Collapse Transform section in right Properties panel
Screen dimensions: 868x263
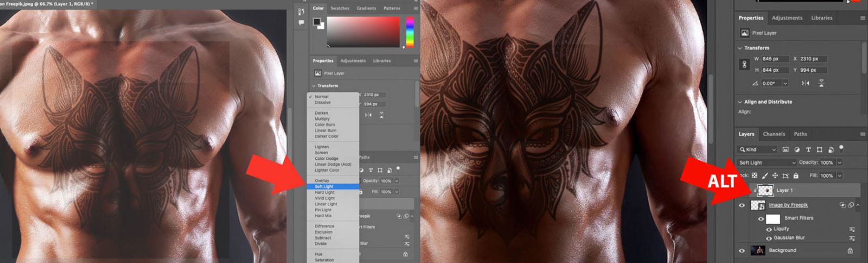coord(740,48)
